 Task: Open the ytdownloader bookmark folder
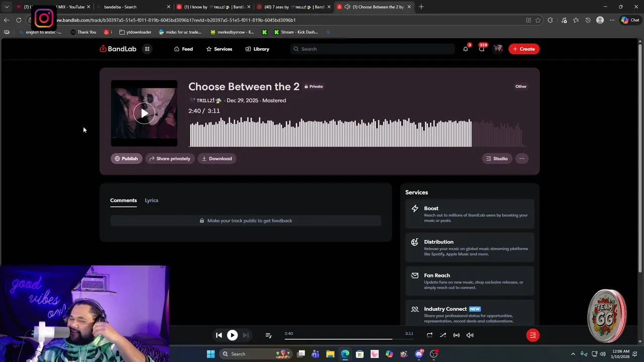(x=135, y=32)
